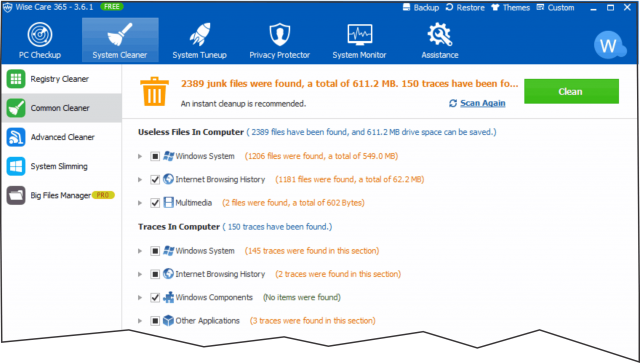
Task: Click the Custom settings icon
Action: [x=540, y=7]
